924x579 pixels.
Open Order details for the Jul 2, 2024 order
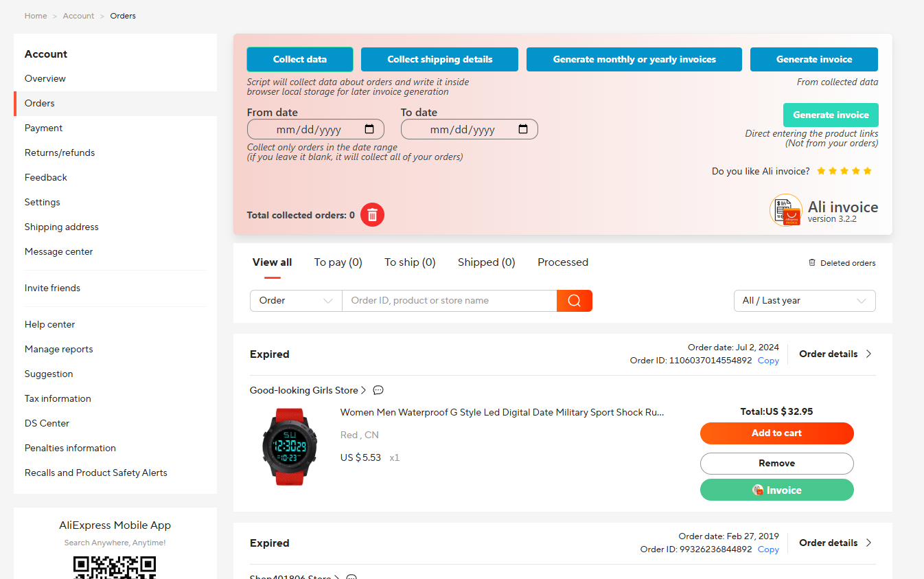pyautogui.click(x=835, y=354)
